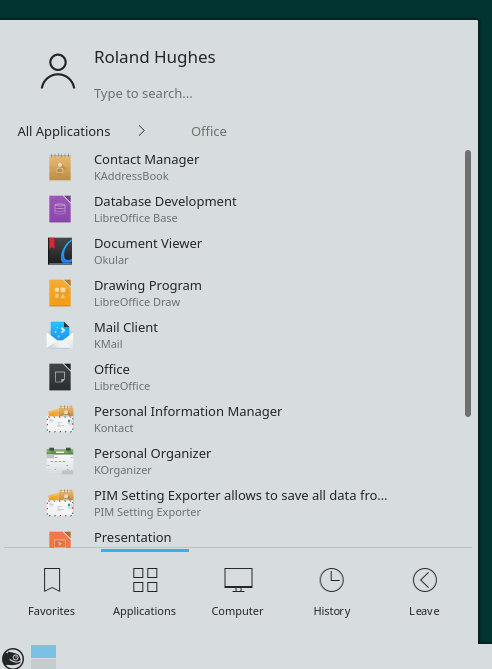Image resolution: width=492 pixels, height=669 pixels.
Task: Open the Okular Document Viewer icon
Action: click(60, 251)
